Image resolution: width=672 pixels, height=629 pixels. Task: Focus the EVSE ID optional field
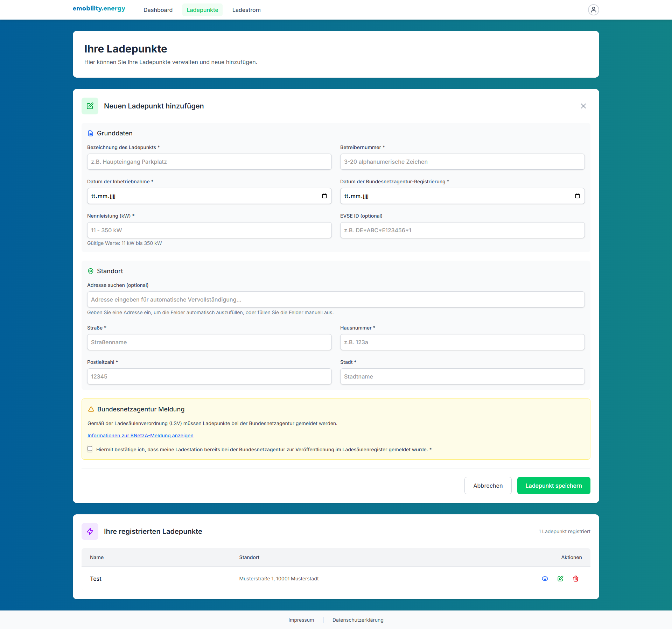[x=462, y=230]
